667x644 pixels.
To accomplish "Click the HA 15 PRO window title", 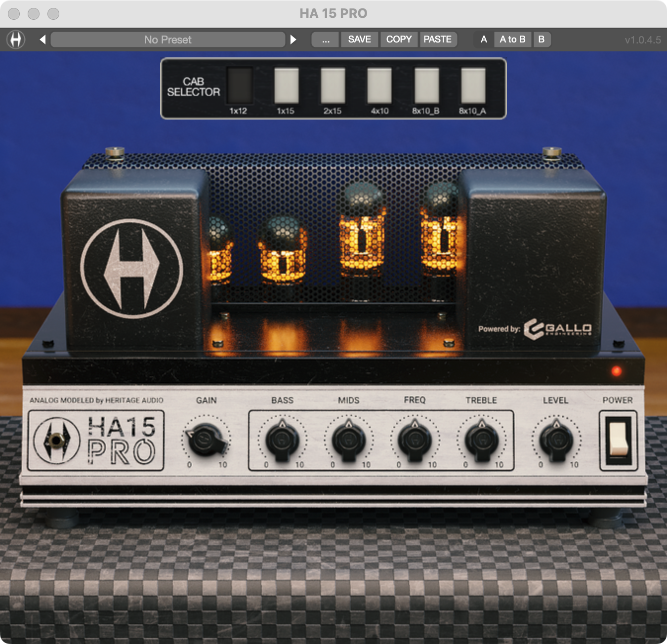I will point(333,13).
